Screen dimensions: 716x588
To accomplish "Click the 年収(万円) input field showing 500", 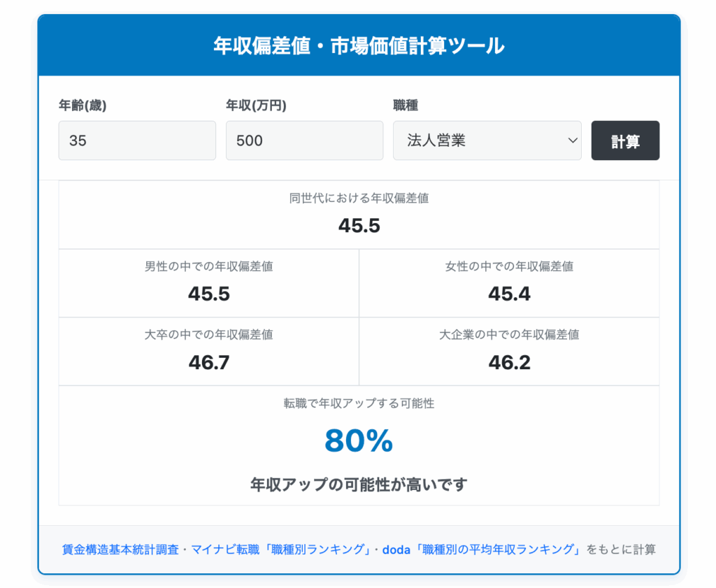I will point(304,141).
